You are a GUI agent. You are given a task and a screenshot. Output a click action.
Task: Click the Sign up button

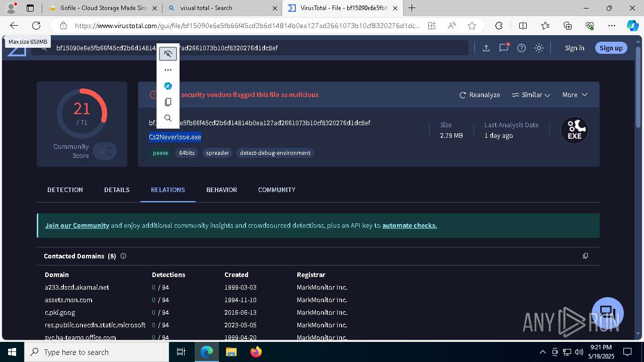611,48
